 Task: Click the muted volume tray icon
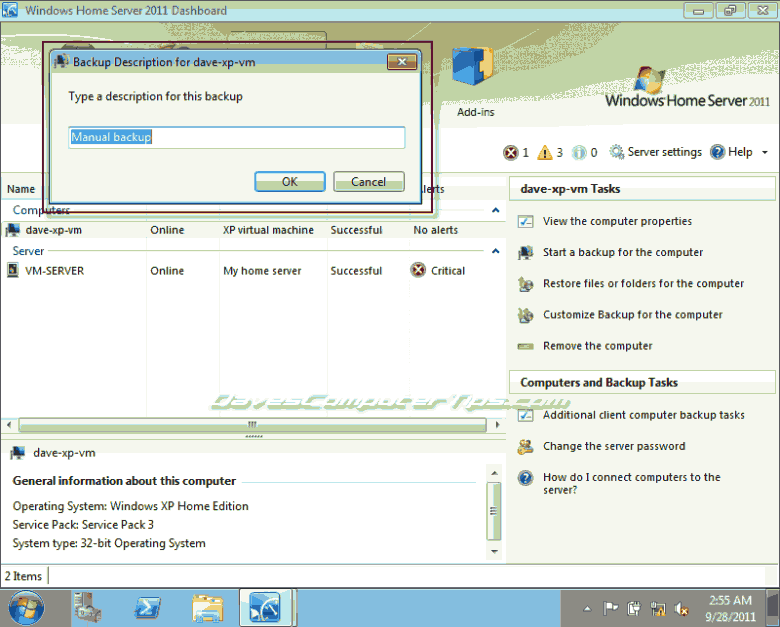(682, 608)
